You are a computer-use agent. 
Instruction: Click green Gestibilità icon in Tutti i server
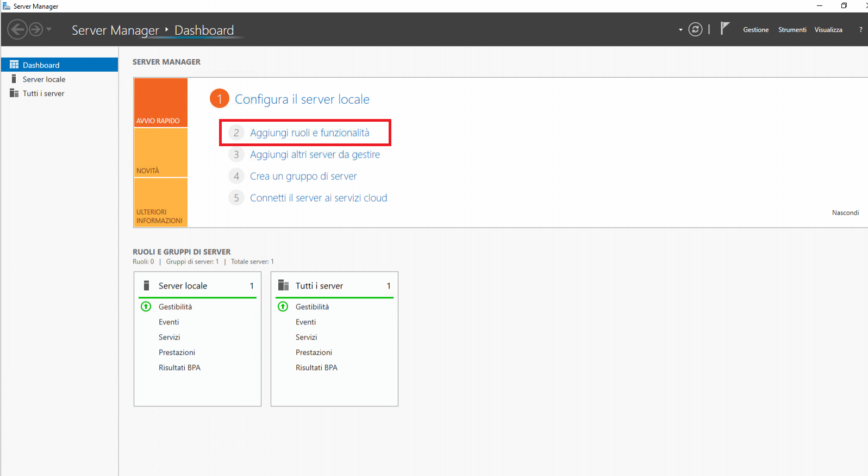pyautogui.click(x=283, y=306)
